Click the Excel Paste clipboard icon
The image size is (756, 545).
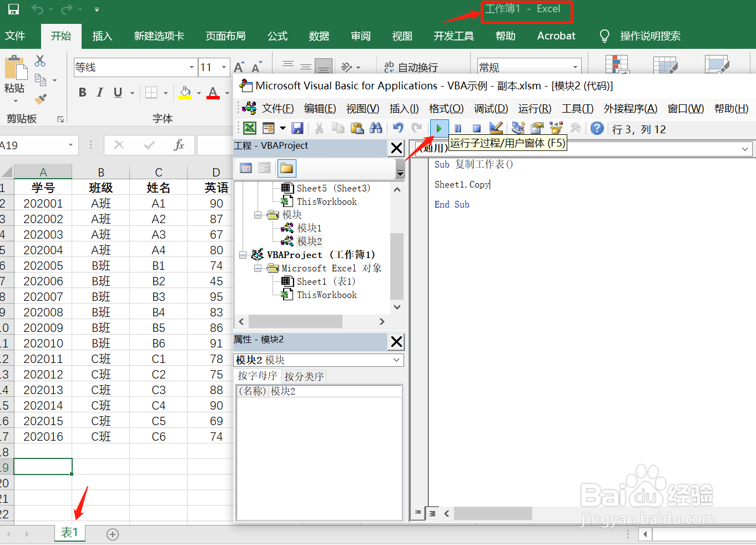pos(16,68)
